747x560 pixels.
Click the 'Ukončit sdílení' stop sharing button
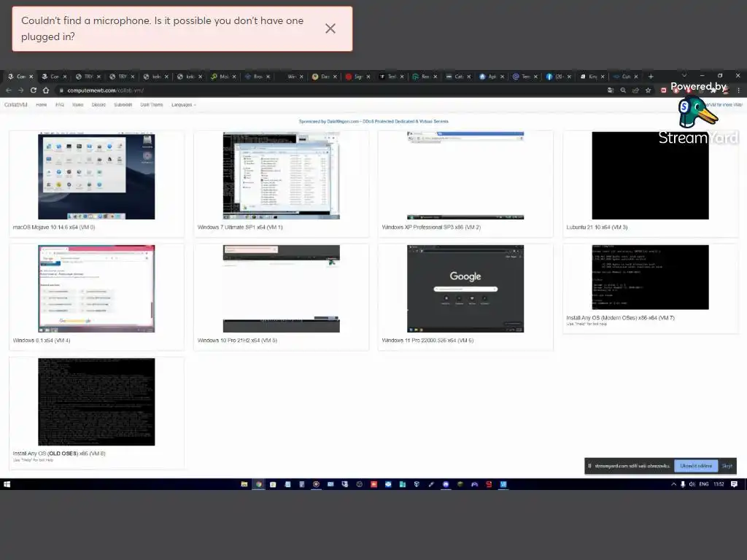pyautogui.click(x=696, y=466)
